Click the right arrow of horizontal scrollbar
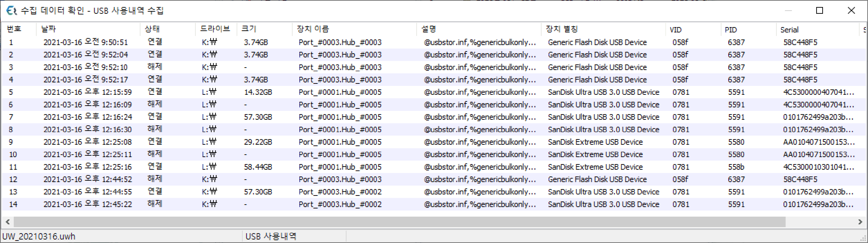The image size is (868, 243). [x=860, y=222]
